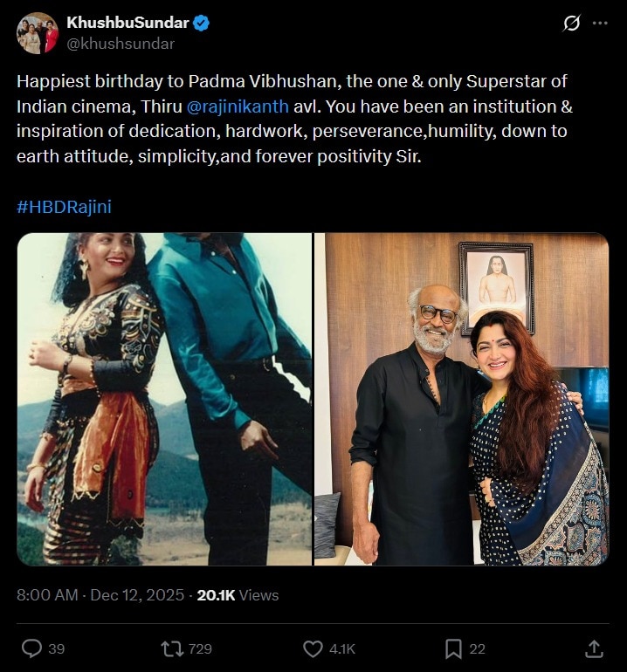The height and width of the screenshot is (672, 627).
Task: Click the 4.1K likes count
Action: click(341, 648)
